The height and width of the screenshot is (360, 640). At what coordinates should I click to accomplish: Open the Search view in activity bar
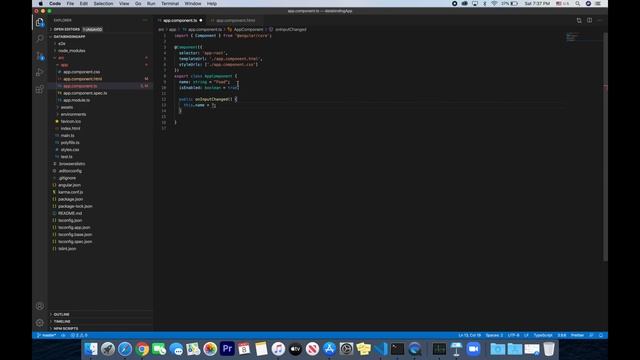[x=40, y=39]
